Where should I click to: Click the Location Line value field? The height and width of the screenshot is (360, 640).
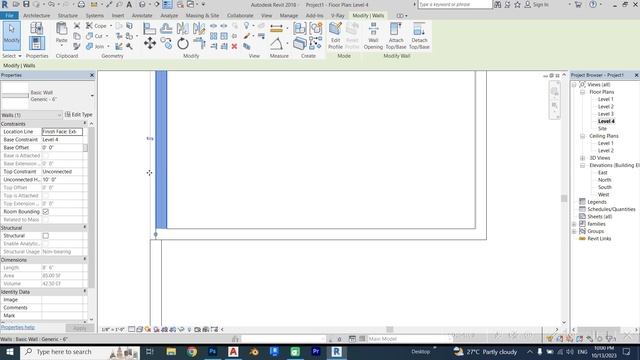coord(62,132)
